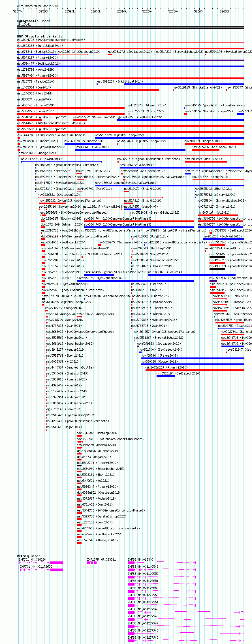Screen dimensions: 252x644
Task: Click variant nsv5872794 (Almarri2020) label
Action: point(97,463)
